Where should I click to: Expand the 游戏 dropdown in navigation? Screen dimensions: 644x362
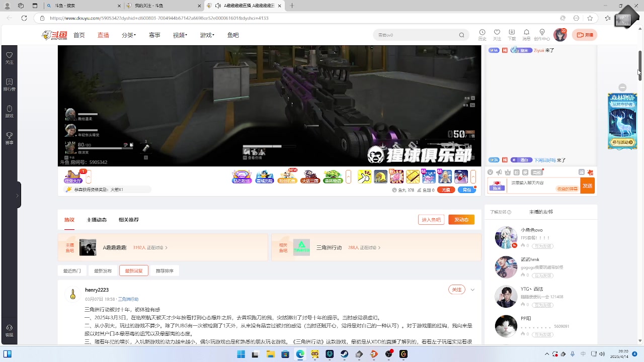[207, 35]
